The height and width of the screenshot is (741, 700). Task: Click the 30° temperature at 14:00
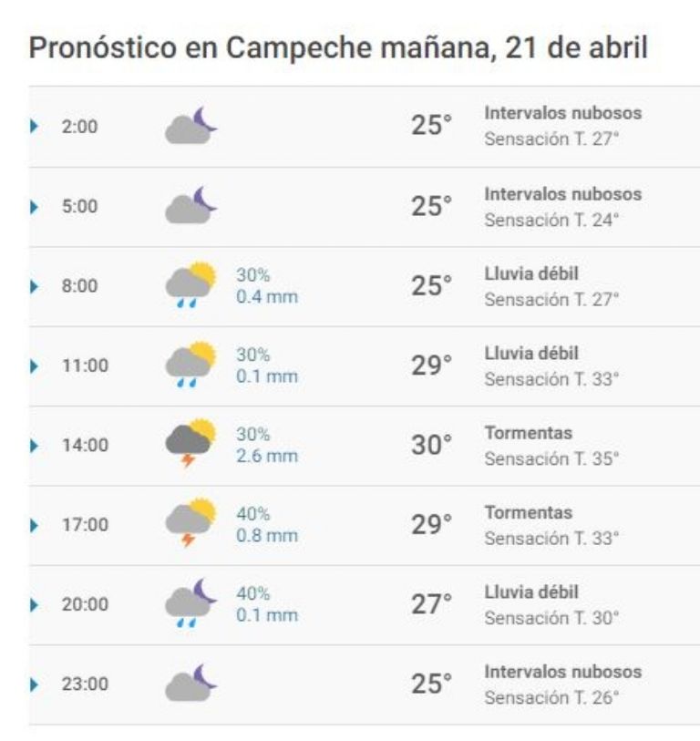coord(431,446)
